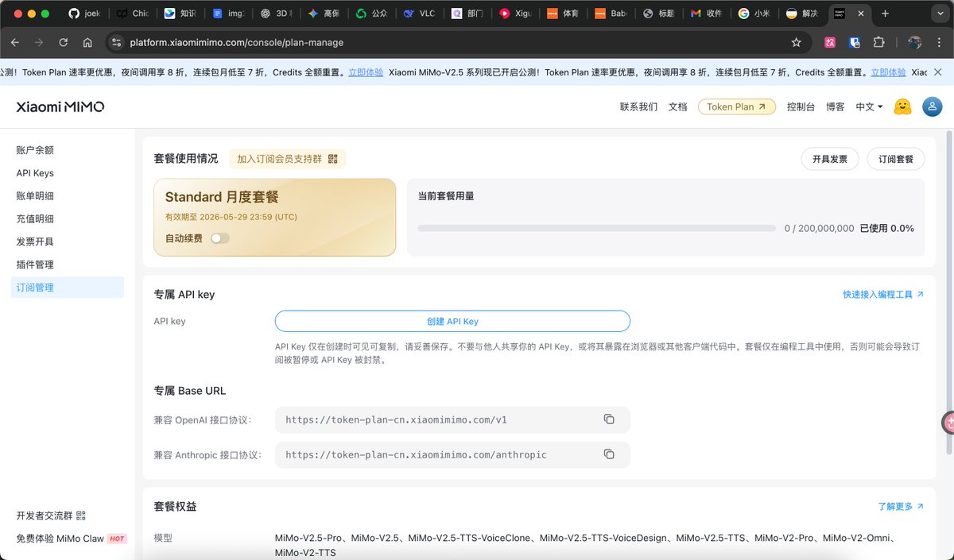Screen dimensions: 954x560
Task: Open 快速接入编程工具 link
Action: (883, 294)
